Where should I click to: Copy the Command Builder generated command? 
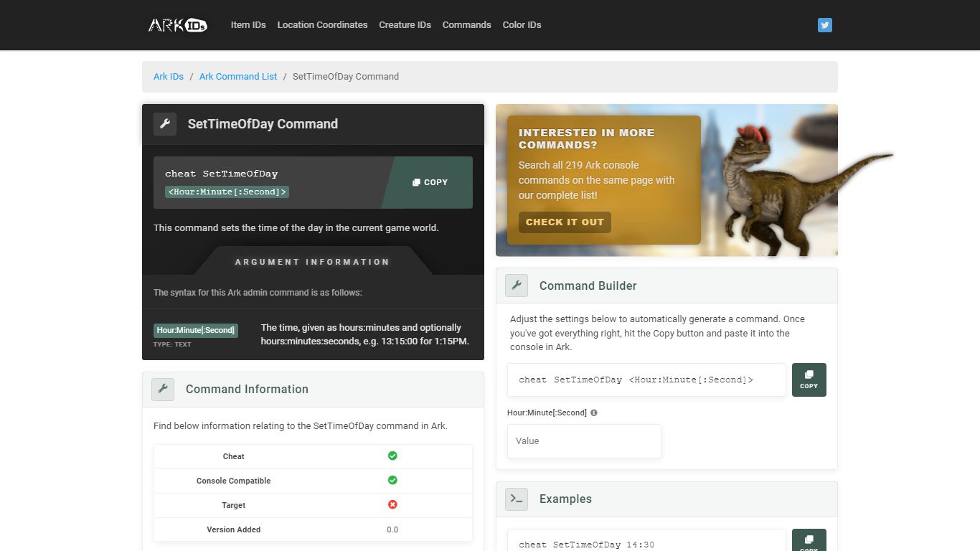click(x=809, y=380)
